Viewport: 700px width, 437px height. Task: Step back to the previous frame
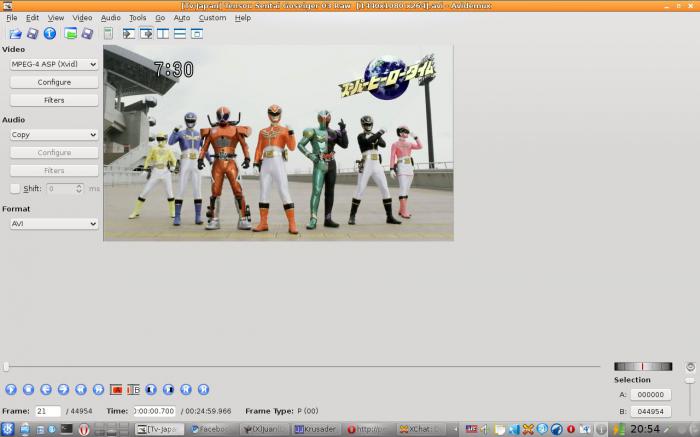click(x=46, y=390)
